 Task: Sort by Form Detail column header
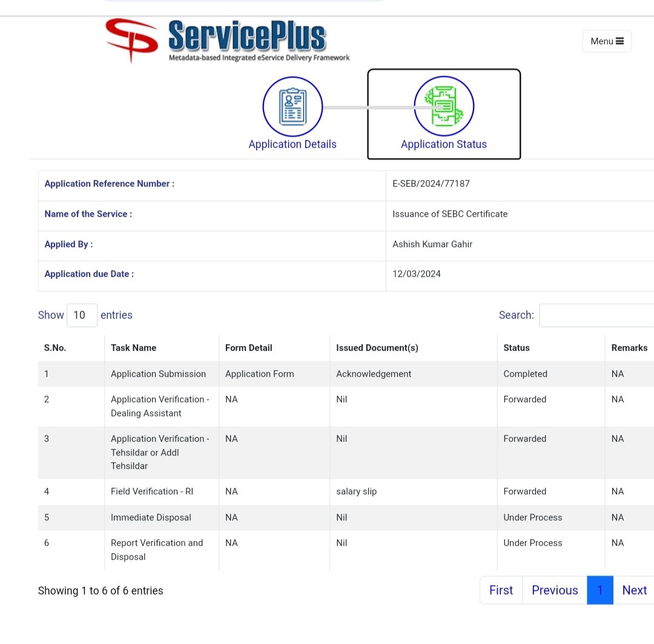[249, 348]
